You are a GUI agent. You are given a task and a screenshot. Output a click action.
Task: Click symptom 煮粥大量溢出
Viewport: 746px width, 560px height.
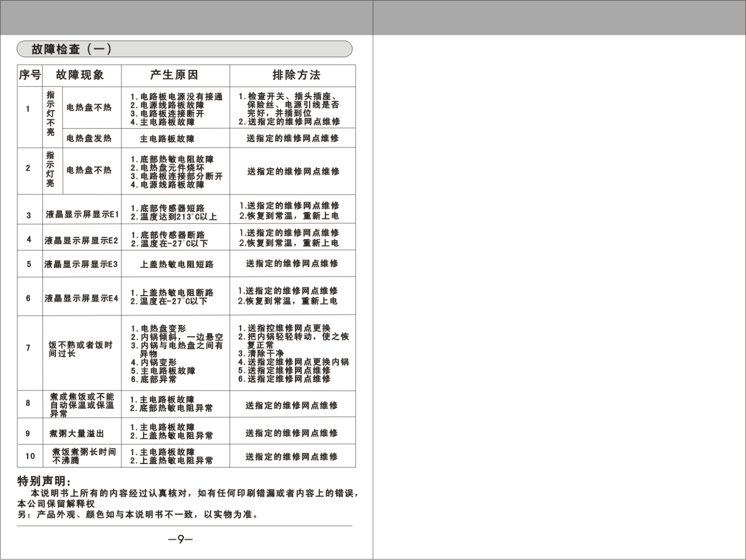[x=77, y=433]
